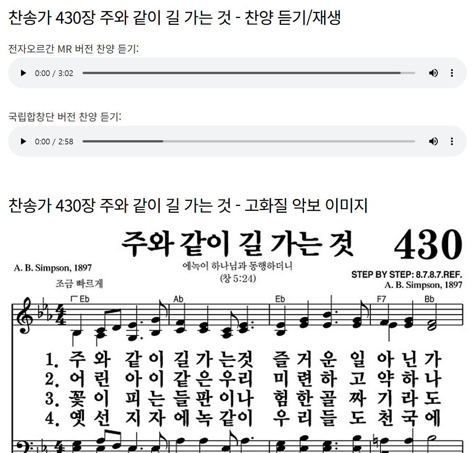Viewport: 476px width, 453px height.
Task: Seek on the 3:02 audio progress bar
Action: point(249,73)
